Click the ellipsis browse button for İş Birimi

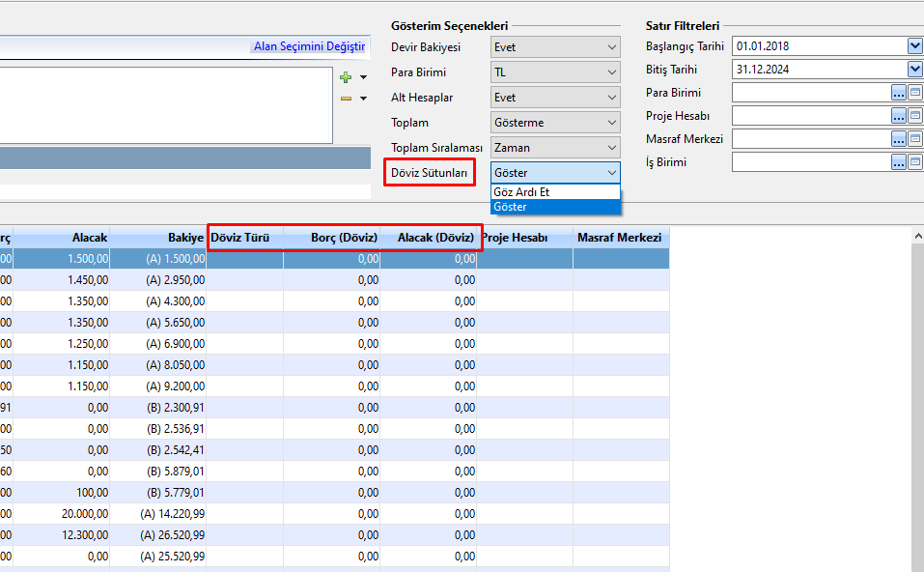[x=898, y=162]
